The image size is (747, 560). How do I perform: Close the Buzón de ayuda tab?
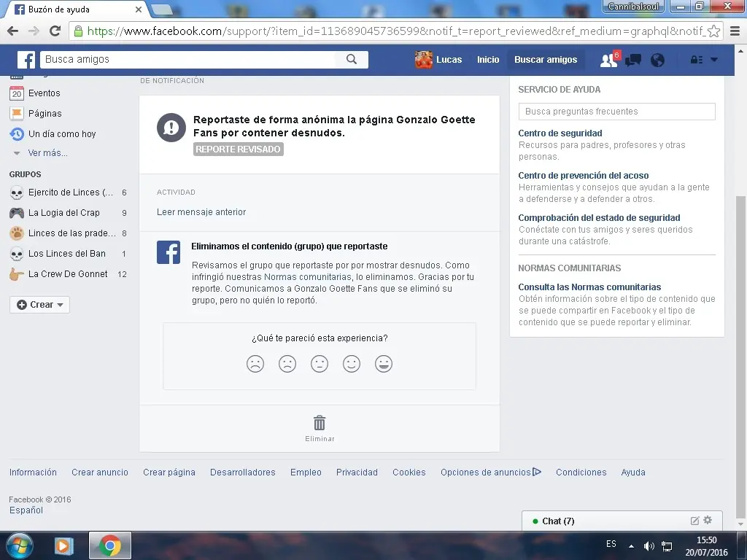(x=138, y=9)
